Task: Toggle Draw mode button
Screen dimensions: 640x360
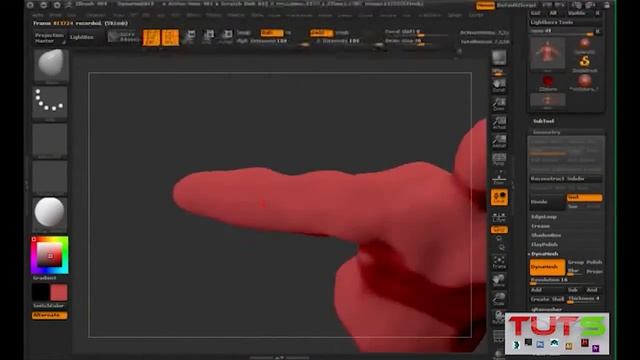Action: point(170,37)
